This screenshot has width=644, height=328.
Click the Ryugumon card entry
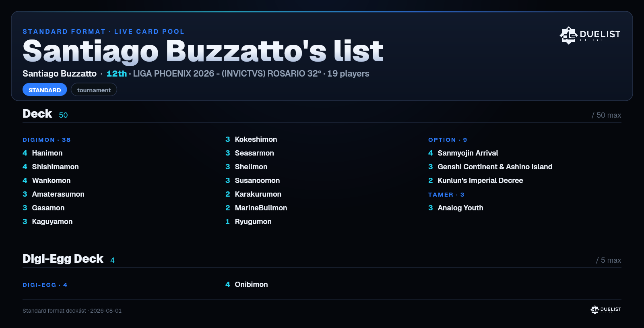[x=248, y=222]
